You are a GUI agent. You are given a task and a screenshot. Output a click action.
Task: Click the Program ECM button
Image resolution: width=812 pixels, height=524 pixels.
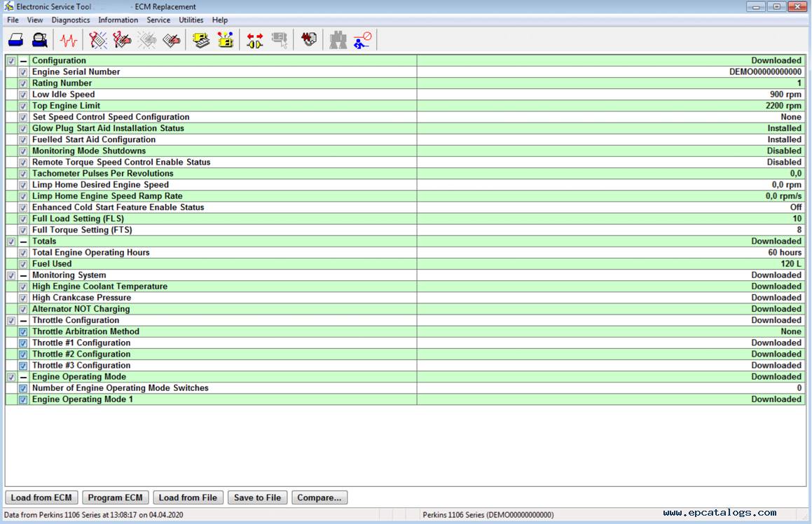pyautogui.click(x=115, y=497)
